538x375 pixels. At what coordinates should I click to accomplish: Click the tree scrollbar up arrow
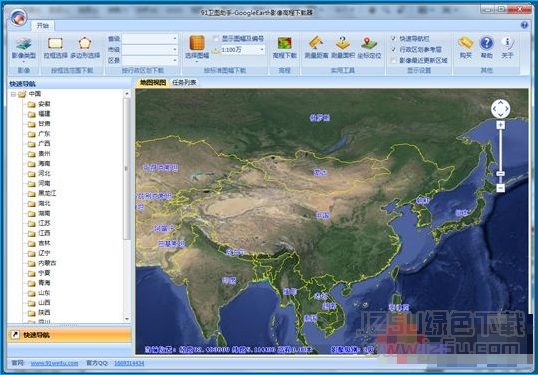pos(127,93)
